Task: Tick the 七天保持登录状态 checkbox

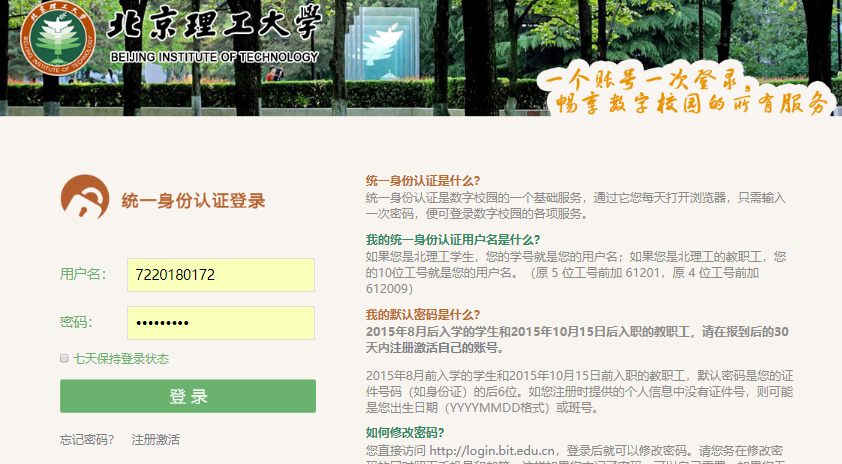Action: (65, 358)
